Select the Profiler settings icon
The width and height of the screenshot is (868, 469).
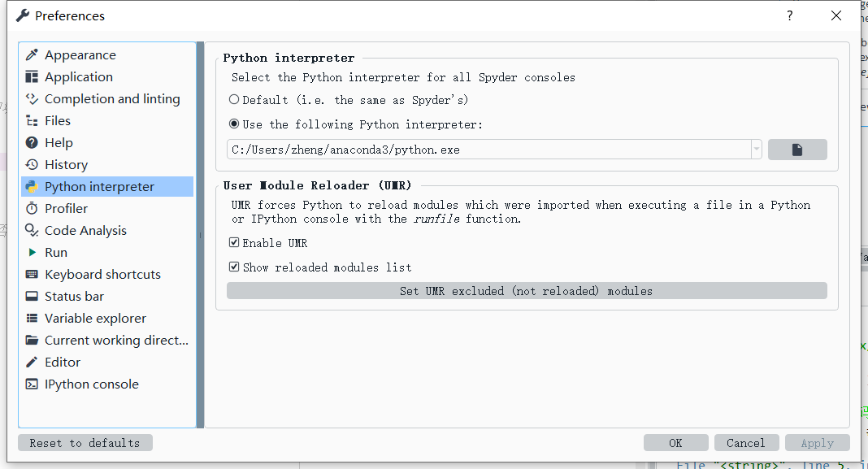click(x=33, y=208)
